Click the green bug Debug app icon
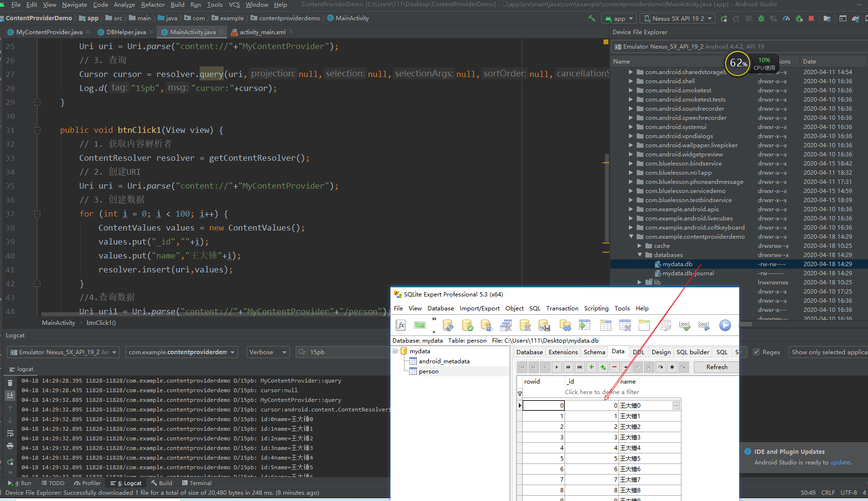 761,18
